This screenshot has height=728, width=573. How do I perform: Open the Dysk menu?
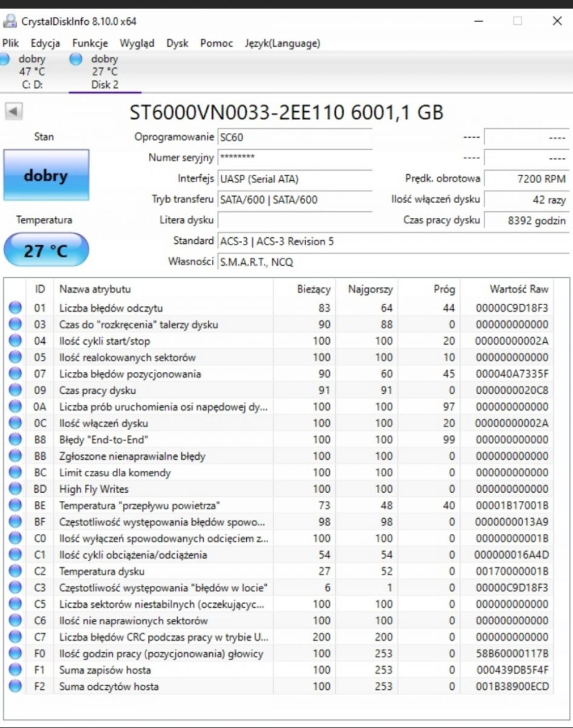click(x=177, y=43)
